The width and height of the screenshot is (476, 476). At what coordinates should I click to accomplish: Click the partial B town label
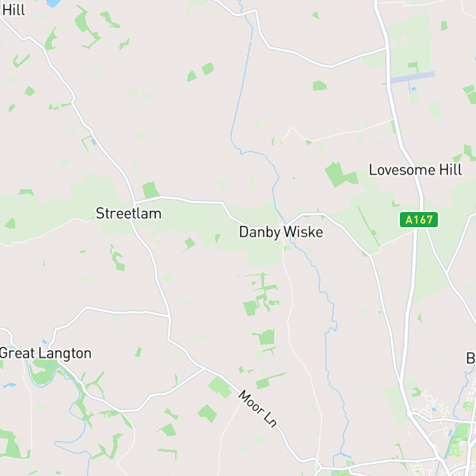[x=471, y=358]
